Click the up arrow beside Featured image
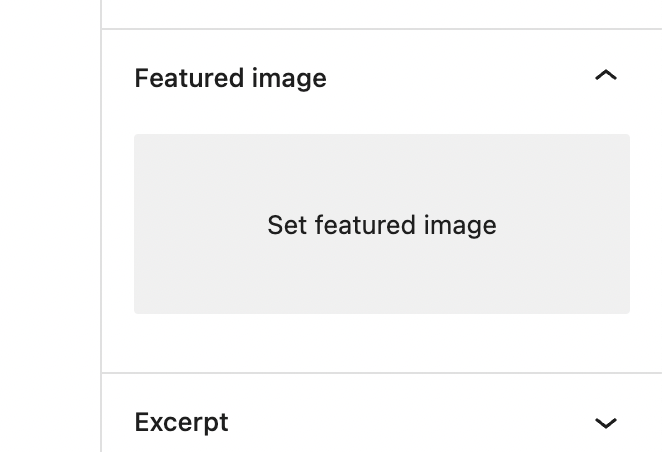Image resolution: width=662 pixels, height=452 pixels. 605,76
